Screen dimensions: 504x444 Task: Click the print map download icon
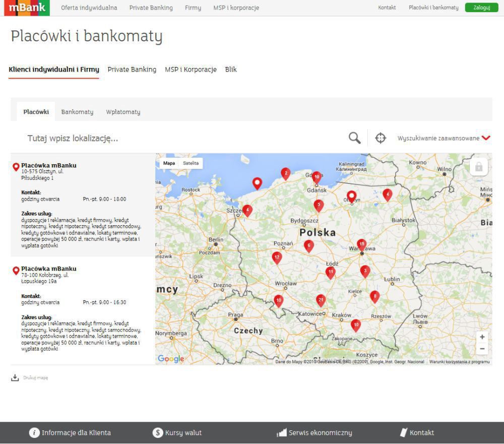(x=15, y=377)
